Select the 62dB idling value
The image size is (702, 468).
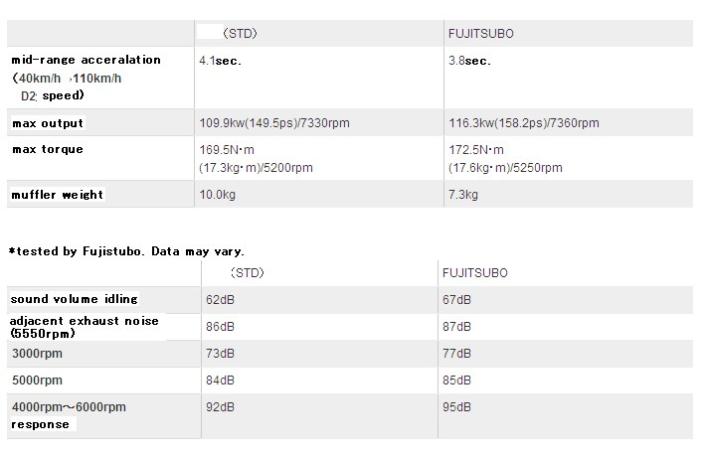coord(221,299)
